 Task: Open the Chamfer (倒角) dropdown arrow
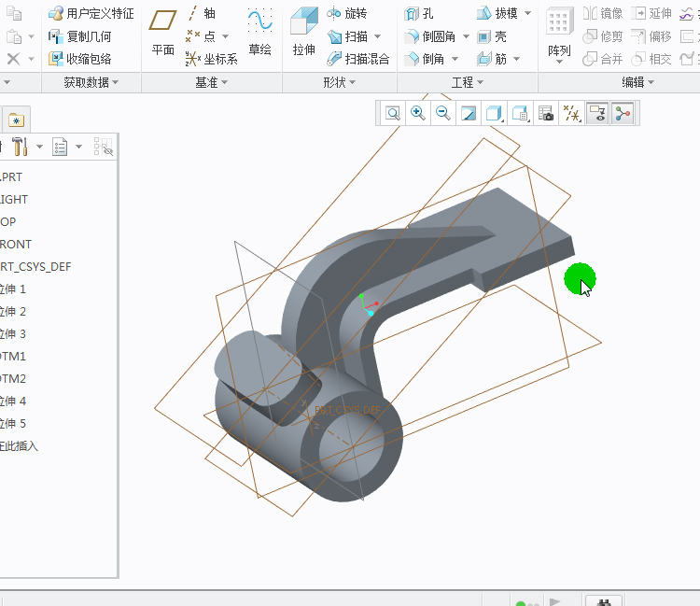point(455,59)
